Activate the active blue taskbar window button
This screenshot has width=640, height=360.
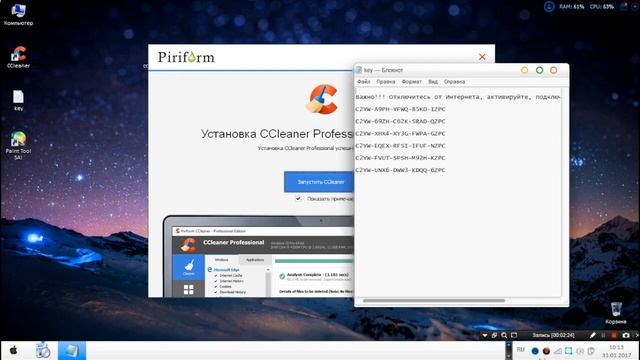click(72, 350)
